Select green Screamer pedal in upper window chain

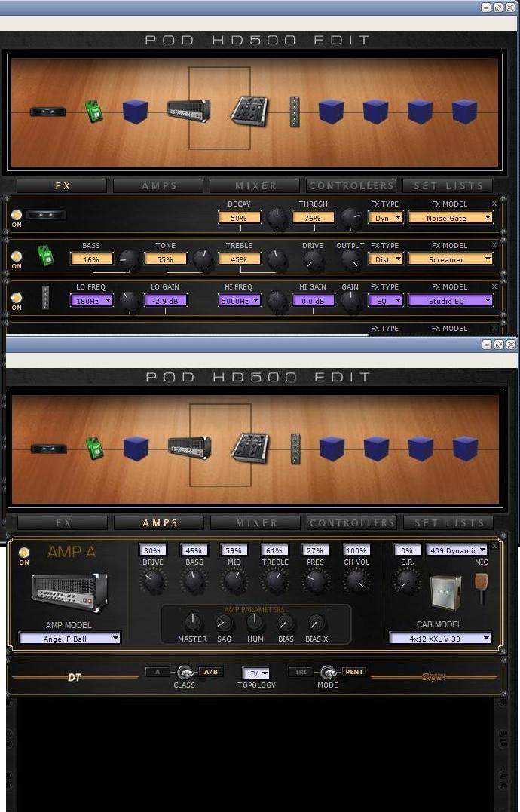pyautogui.click(x=93, y=112)
